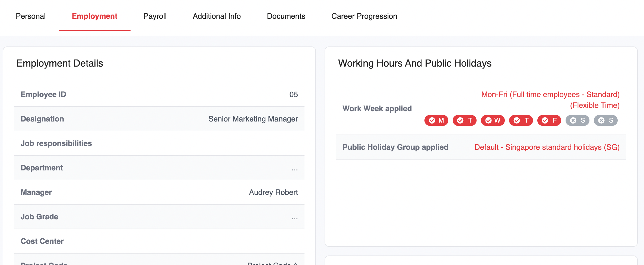Click the Public Holiday Group applied label
Viewport: 644px width, 265px height.
click(x=395, y=147)
